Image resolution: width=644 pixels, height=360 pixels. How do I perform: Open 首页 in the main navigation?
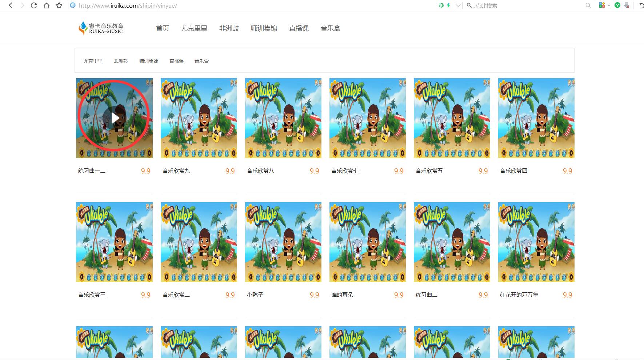[x=163, y=28]
